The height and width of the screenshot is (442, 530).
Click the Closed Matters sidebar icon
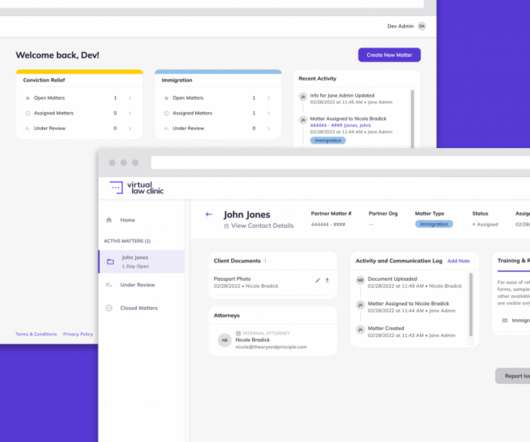(x=109, y=308)
